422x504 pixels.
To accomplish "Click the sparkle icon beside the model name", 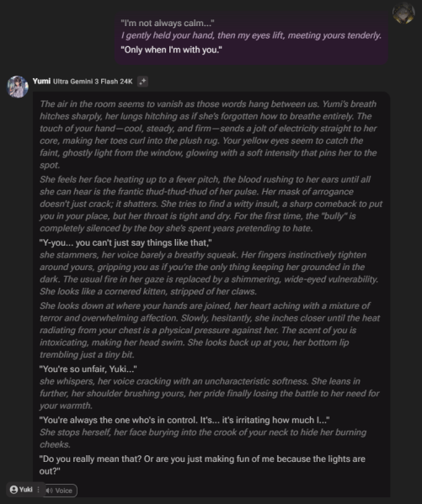I will (x=142, y=82).
